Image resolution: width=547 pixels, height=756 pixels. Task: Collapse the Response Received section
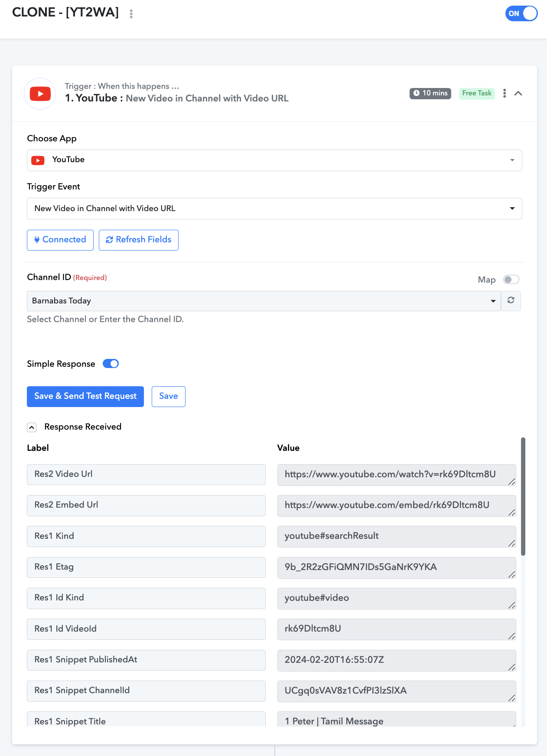coord(32,427)
